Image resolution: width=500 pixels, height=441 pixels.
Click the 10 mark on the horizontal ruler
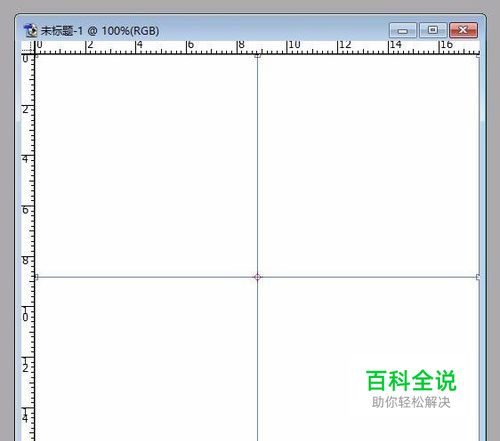point(294,45)
